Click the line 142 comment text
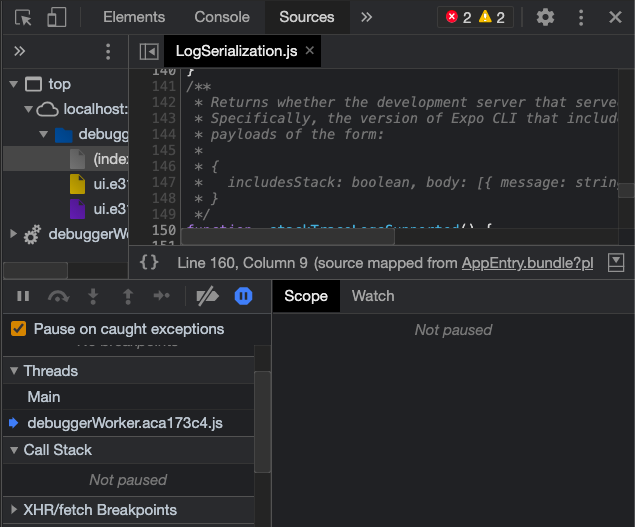635x527 pixels. [405, 102]
